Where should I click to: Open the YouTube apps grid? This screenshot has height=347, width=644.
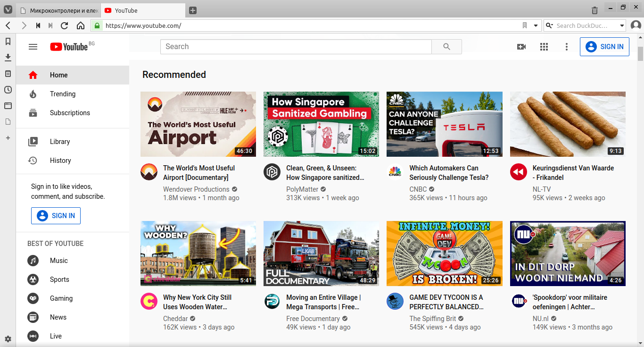point(544,47)
